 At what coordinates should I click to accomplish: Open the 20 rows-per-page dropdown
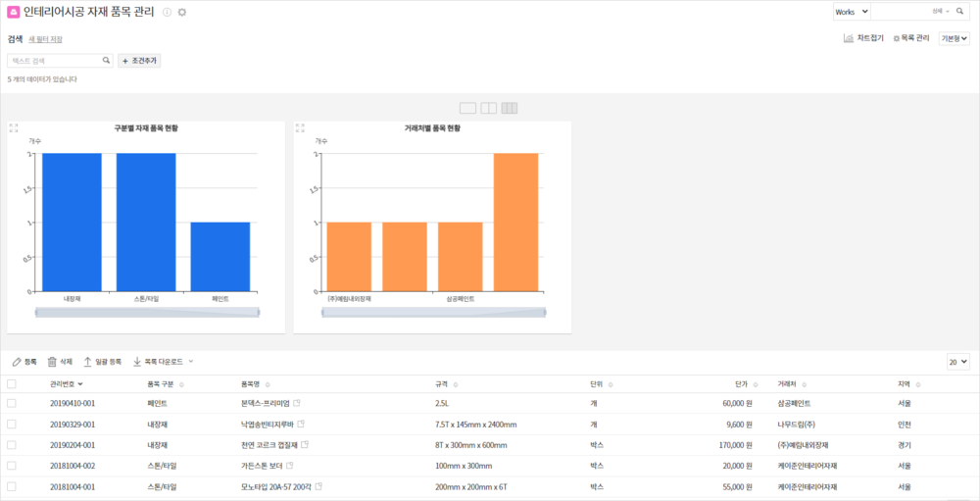point(958,362)
